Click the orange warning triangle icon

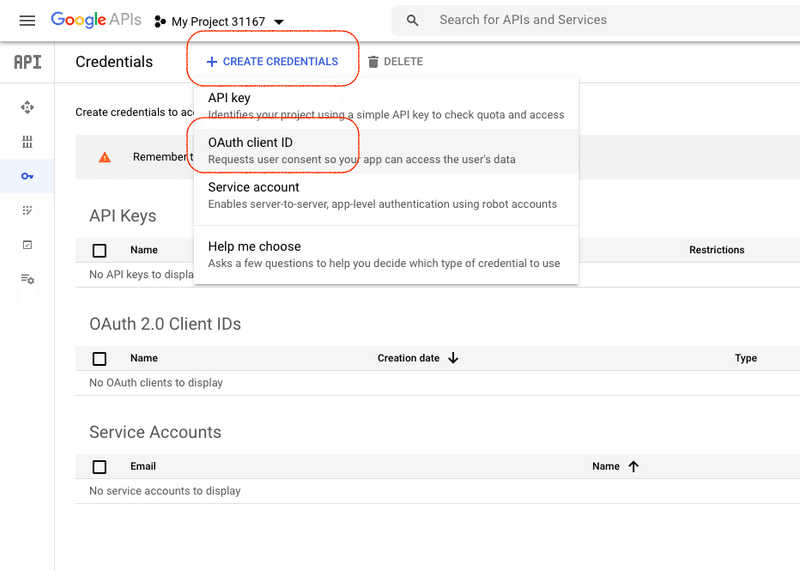coord(105,157)
